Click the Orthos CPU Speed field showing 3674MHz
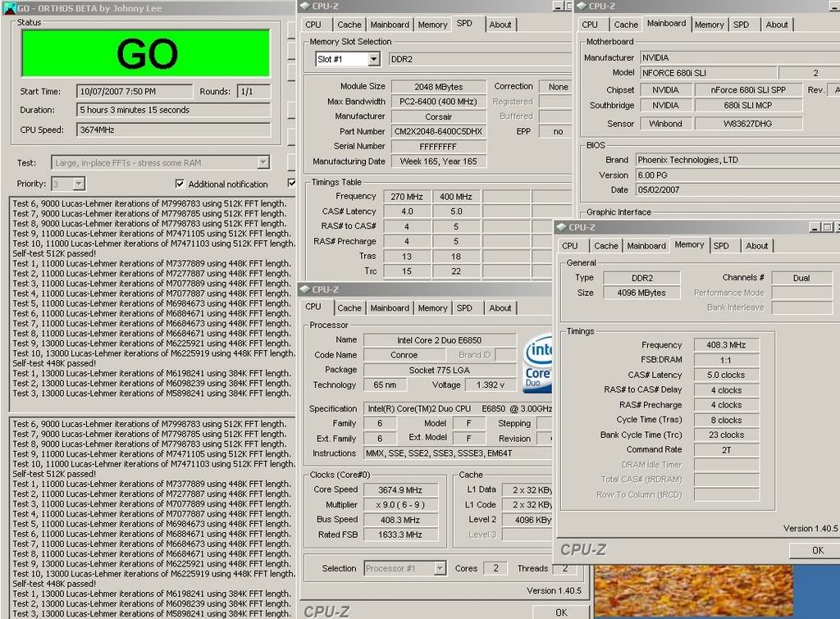The width and height of the screenshot is (840, 619). [174, 130]
